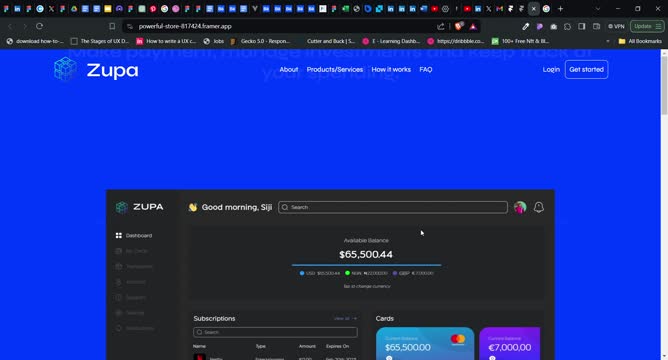Screen dimensions: 668x360
Task: Click the Zupa cube logo icon
Action: click(65, 69)
